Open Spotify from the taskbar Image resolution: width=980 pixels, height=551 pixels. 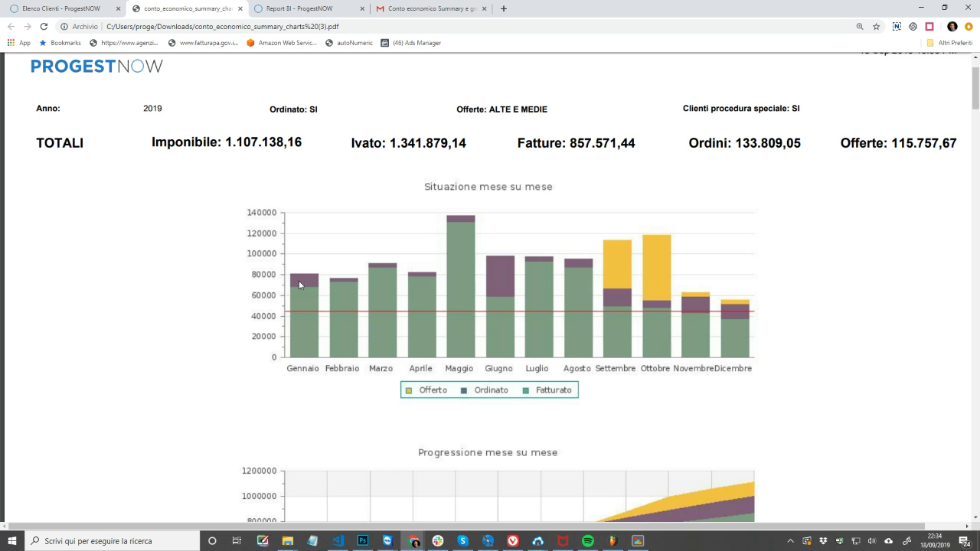[588, 540]
